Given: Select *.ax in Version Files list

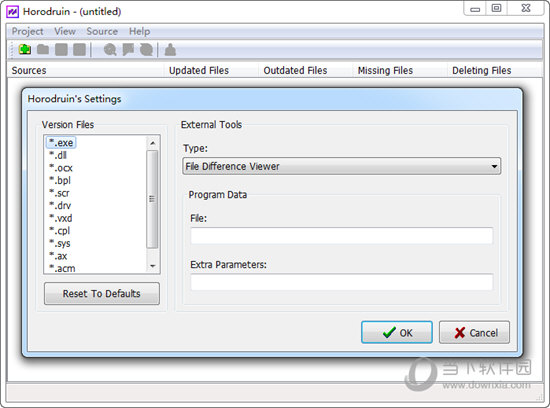Looking at the screenshot, I should (x=58, y=256).
